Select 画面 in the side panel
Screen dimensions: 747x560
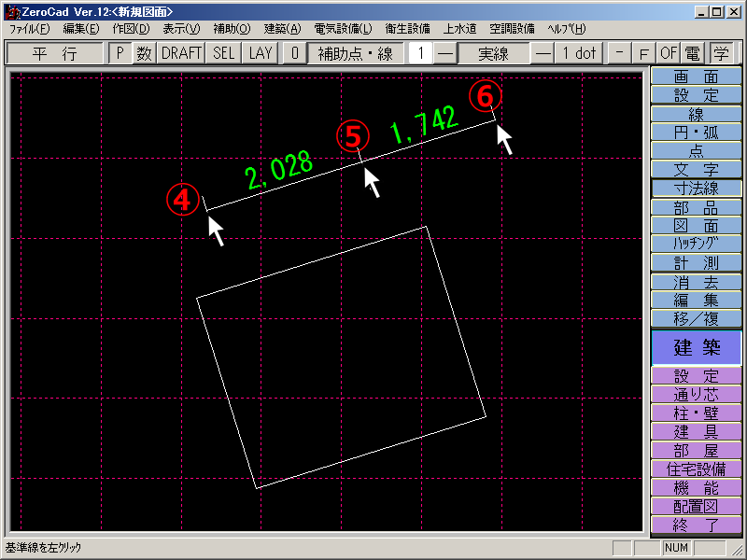coord(696,77)
